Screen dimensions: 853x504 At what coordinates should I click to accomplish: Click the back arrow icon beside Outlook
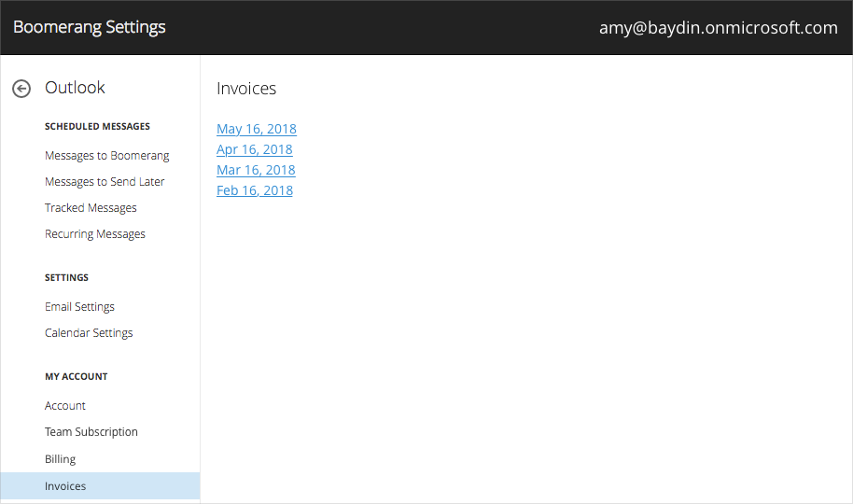21,88
